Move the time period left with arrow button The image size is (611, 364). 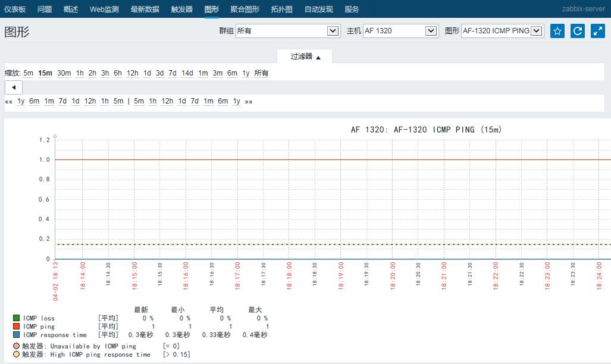(x=14, y=87)
